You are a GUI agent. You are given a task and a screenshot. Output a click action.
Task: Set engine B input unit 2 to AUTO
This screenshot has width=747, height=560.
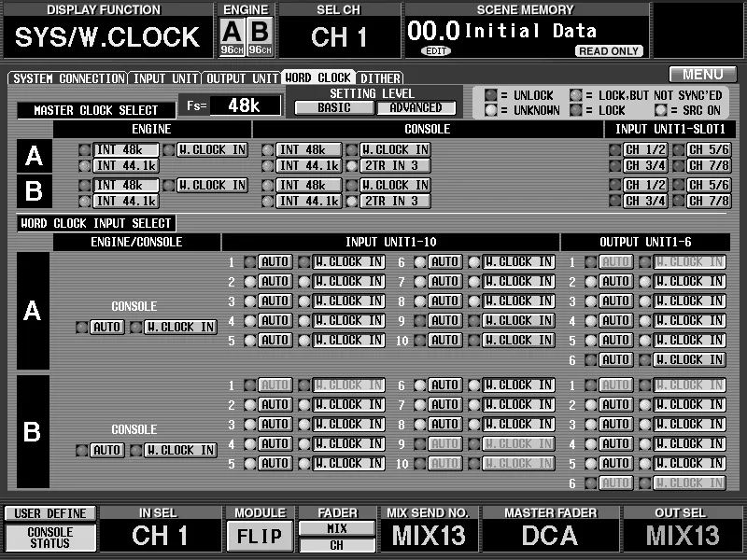(275, 404)
